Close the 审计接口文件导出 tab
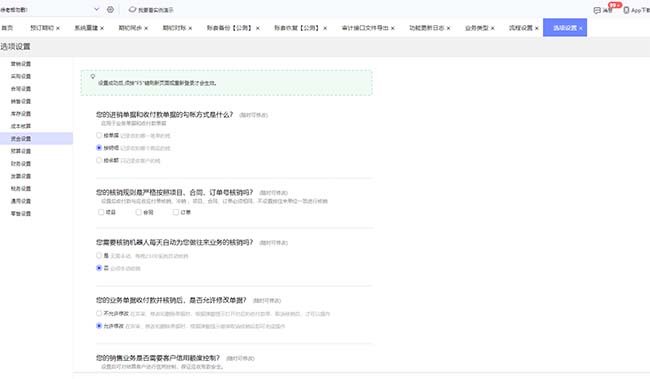650x379 pixels. point(393,28)
